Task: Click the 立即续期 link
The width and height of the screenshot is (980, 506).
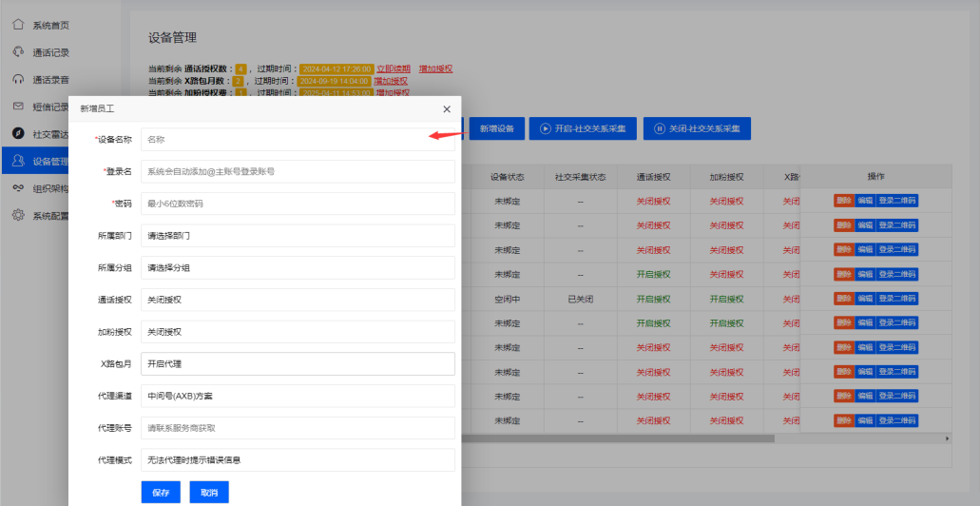Action: (x=394, y=68)
